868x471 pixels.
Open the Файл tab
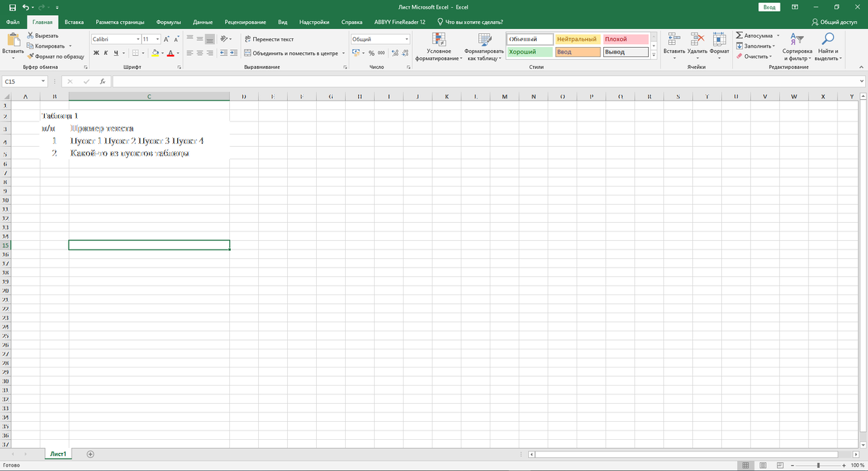[x=12, y=22]
